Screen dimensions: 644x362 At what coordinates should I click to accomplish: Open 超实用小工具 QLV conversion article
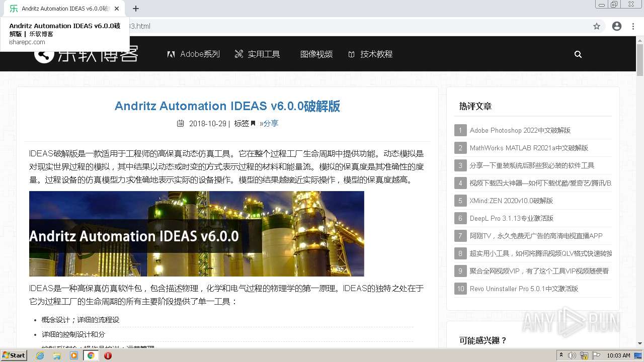click(x=541, y=253)
